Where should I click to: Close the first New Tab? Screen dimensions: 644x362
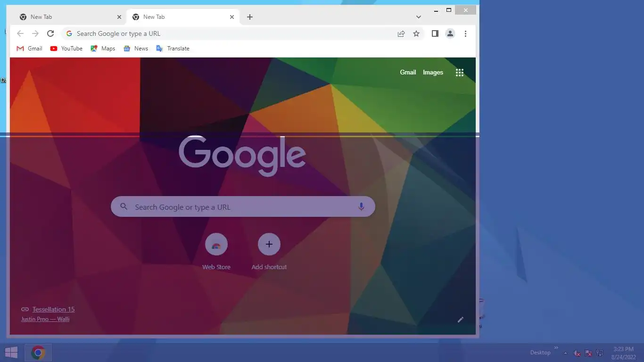point(119,17)
